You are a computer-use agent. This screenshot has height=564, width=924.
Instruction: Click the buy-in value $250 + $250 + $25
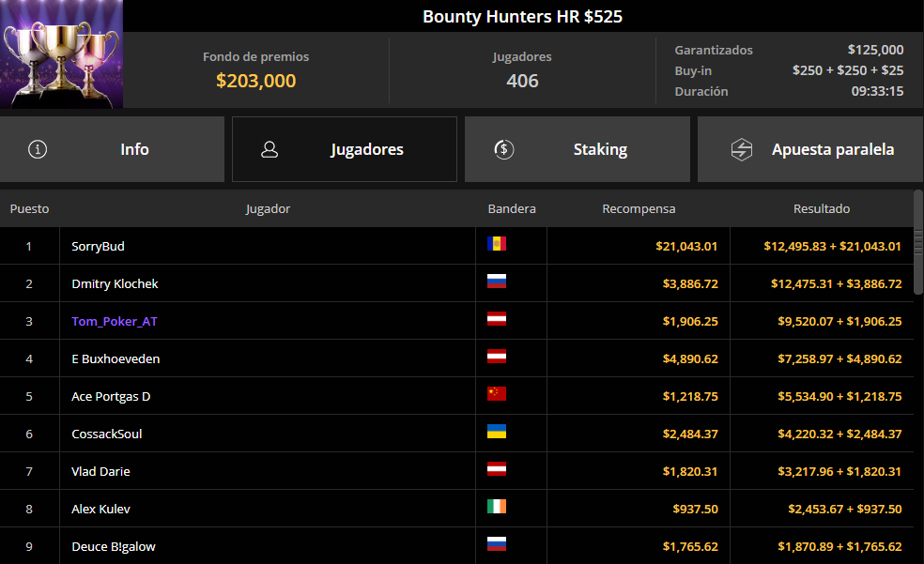[847, 70]
